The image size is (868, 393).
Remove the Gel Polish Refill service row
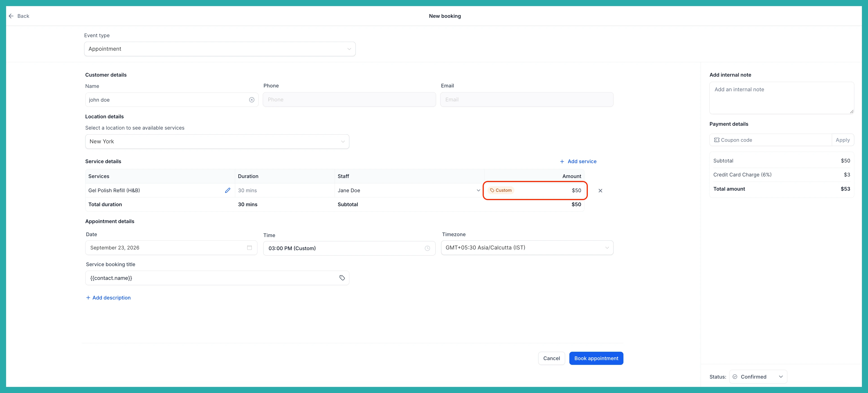pos(600,190)
